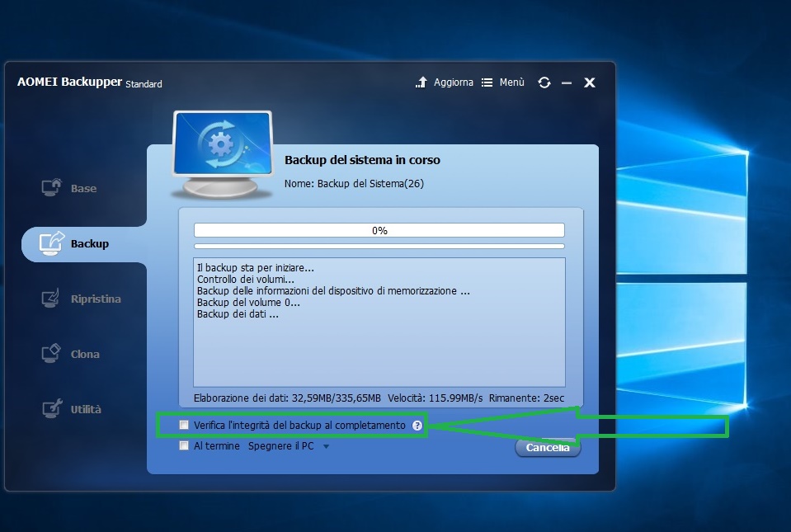Expand the Spegnere il PC dropdown arrow
The image size is (791, 532).
[x=326, y=446]
